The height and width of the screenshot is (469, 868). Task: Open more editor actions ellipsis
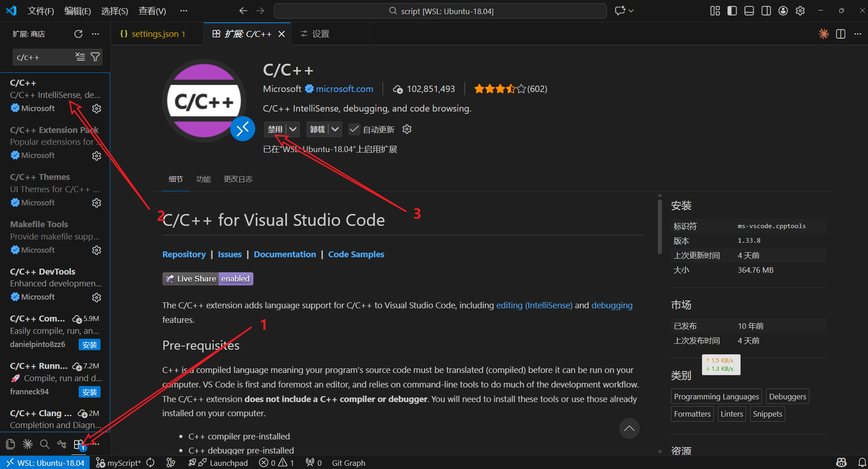coord(858,34)
